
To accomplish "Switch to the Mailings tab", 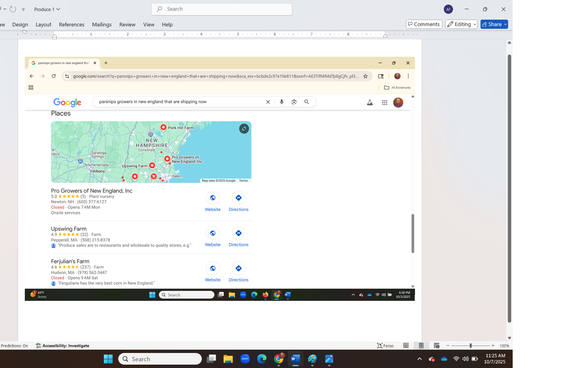I will pyautogui.click(x=102, y=25).
